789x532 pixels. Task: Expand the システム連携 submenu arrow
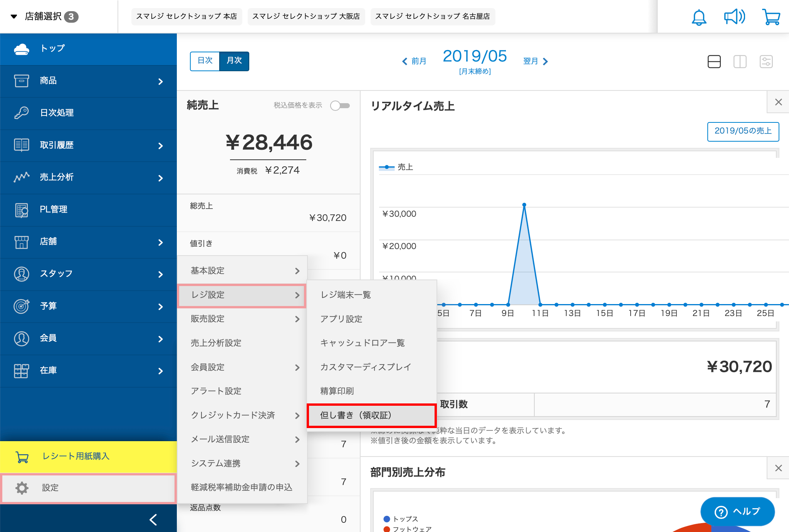point(297,463)
